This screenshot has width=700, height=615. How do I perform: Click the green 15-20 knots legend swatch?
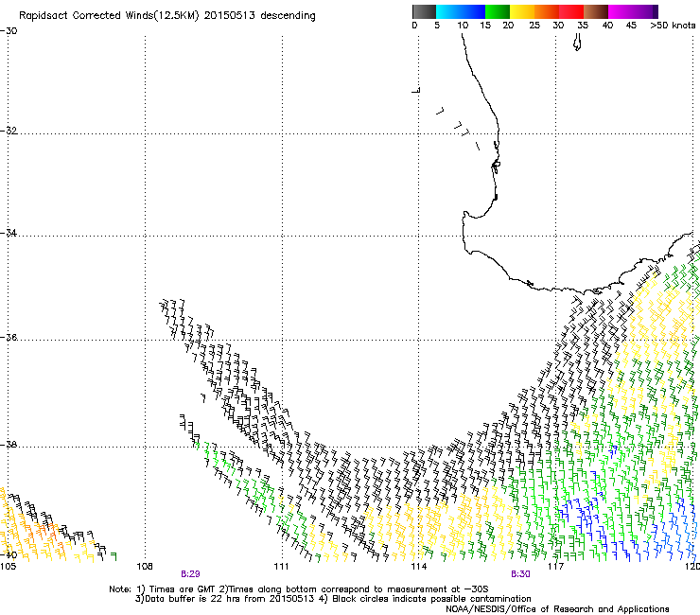tap(498, 11)
